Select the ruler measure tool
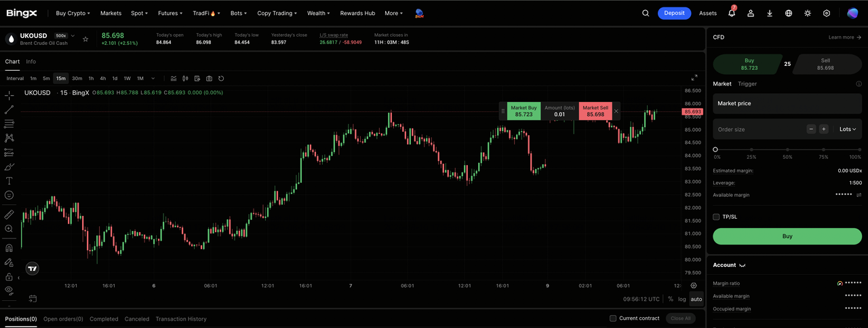 9,214
